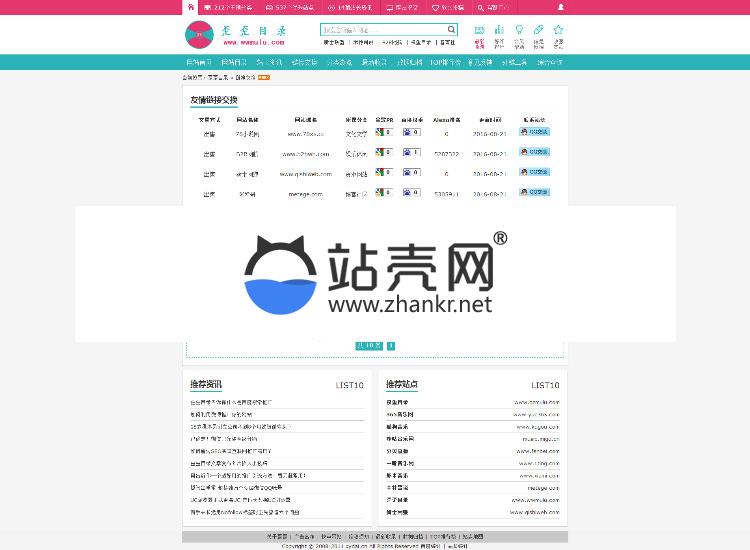Viewport: 750px width, 550px height.
Task: Open the star icon shortcut in header
Action: pos(558,30)
